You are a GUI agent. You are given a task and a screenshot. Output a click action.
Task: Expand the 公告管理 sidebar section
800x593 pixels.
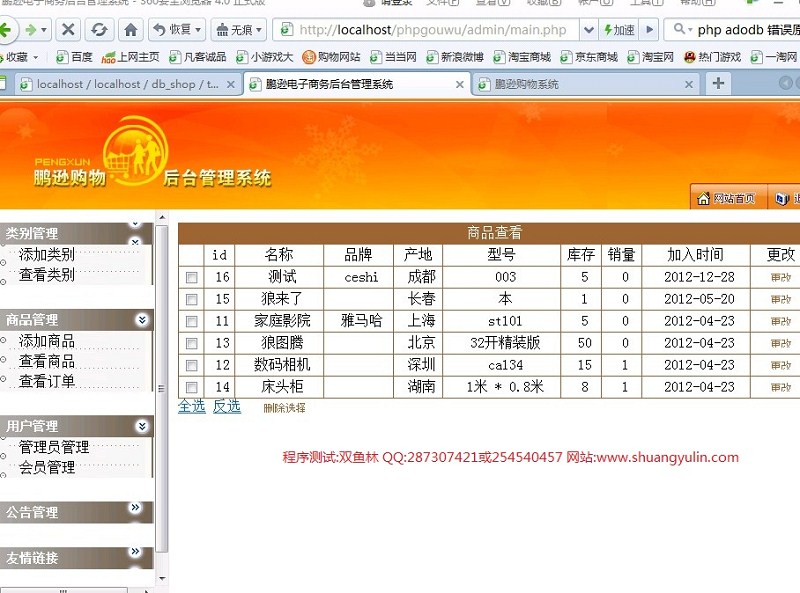pyautogui.click(x=142, y=511)
